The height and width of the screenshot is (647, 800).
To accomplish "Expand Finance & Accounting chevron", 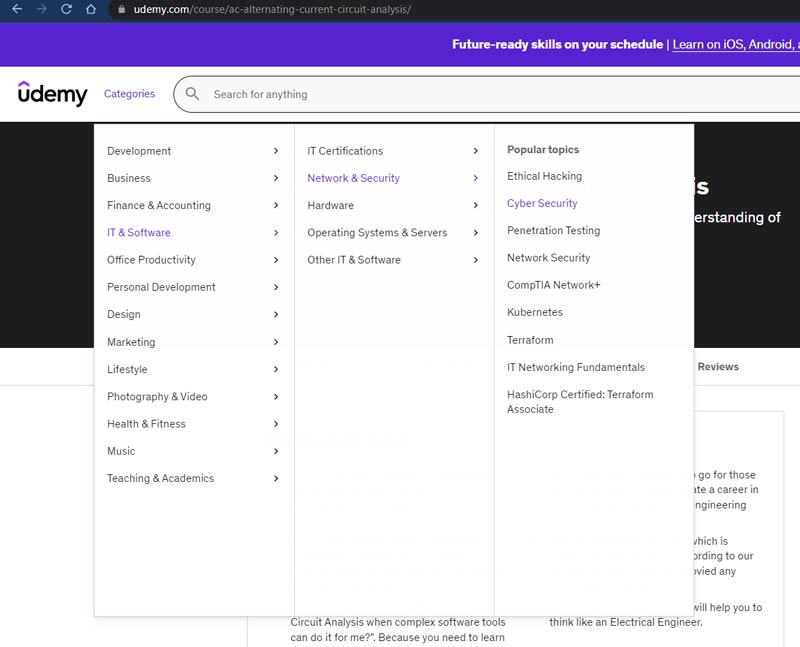I will tap(276, 205).
